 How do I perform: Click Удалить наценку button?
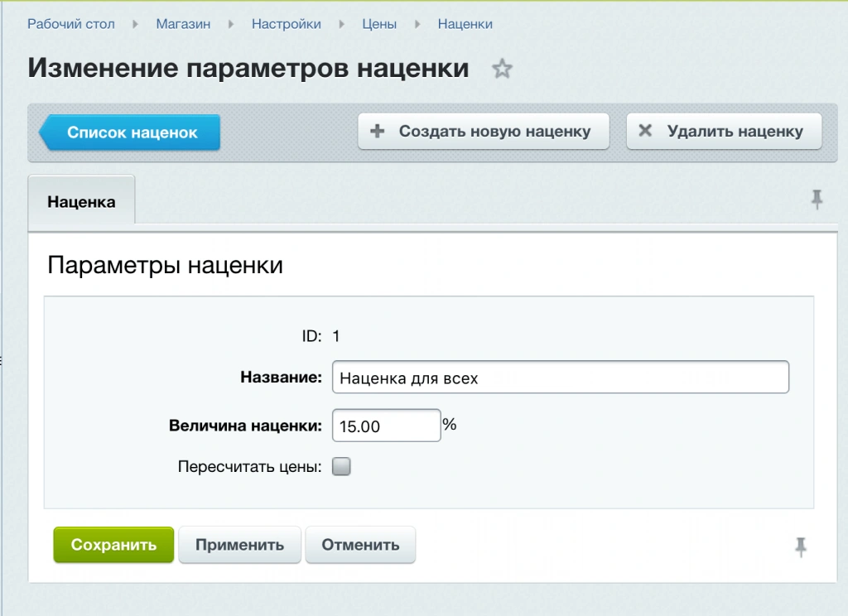point(724,131)
